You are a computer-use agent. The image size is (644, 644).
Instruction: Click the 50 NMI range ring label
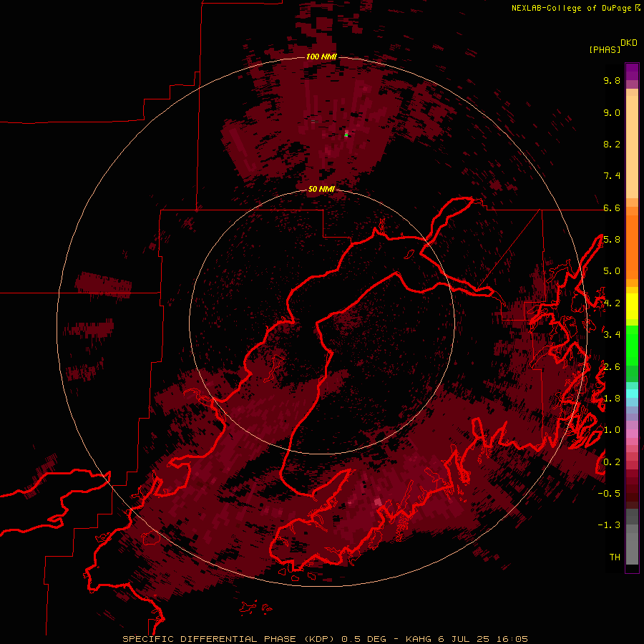coord(321,189)
